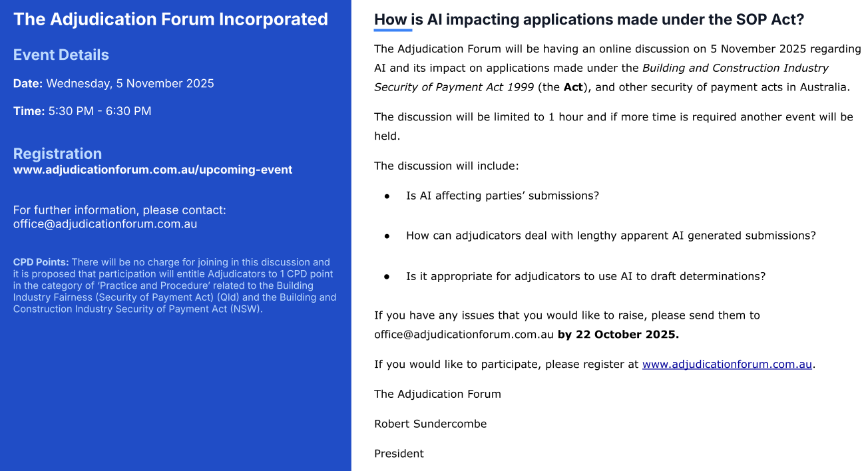Click the "President" title text

399,454
